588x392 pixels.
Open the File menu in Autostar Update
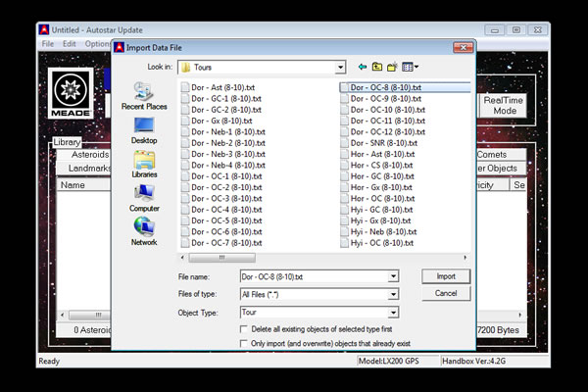(x=48, y=44)
